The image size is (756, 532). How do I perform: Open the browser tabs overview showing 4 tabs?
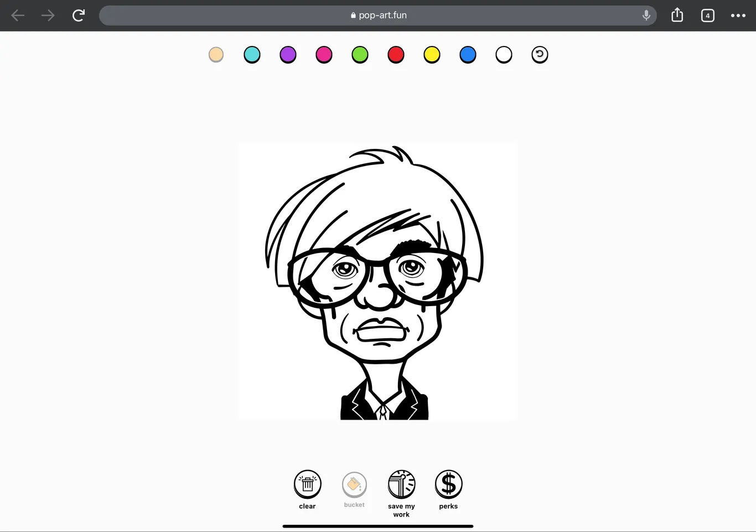(707, 15)
